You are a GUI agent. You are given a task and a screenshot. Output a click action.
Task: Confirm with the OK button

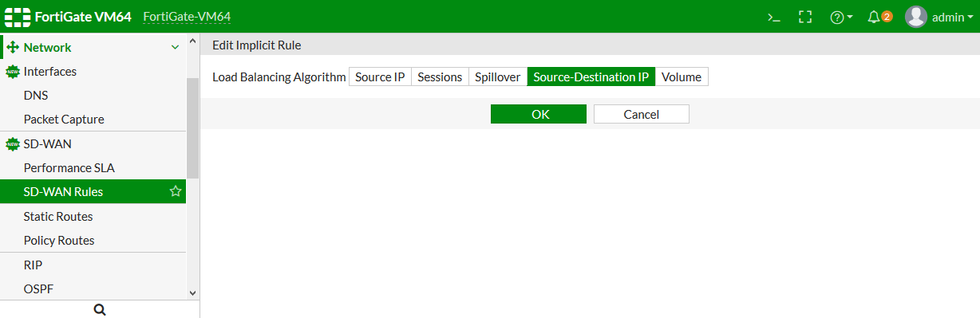point(539,114)
